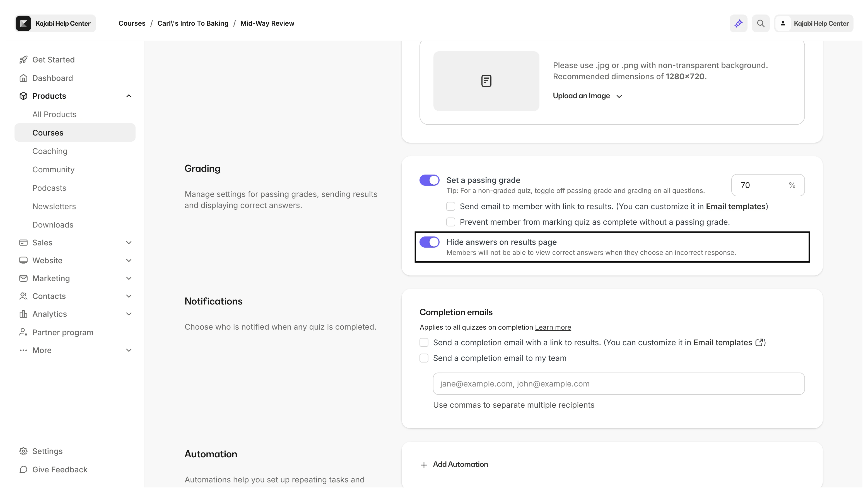The image size is (868, 493).
Task: Click the Partner program person icon
Action: [23, 332]
